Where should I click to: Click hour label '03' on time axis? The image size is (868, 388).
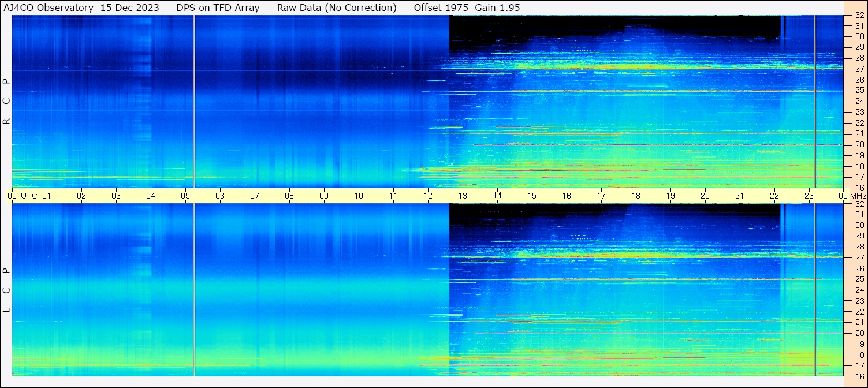point(116,196)
